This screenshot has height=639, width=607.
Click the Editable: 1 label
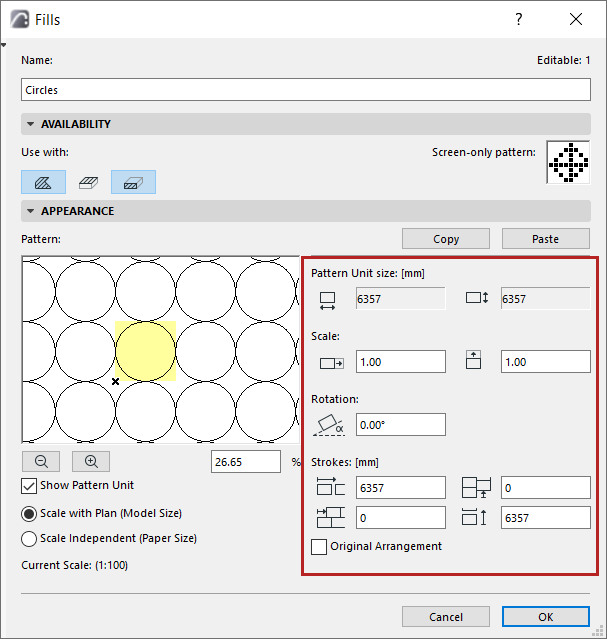563,60
